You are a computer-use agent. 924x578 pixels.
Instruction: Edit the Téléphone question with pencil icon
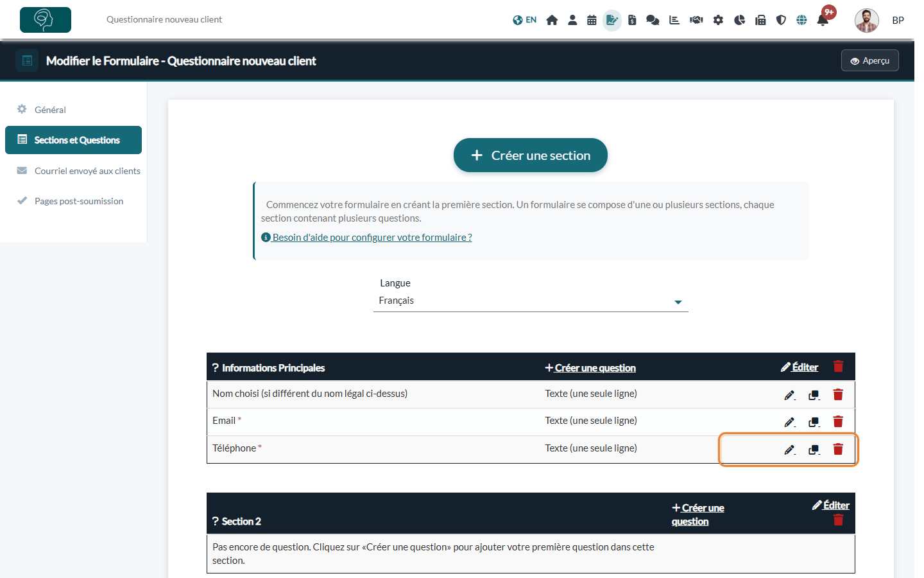pos(790,450)
